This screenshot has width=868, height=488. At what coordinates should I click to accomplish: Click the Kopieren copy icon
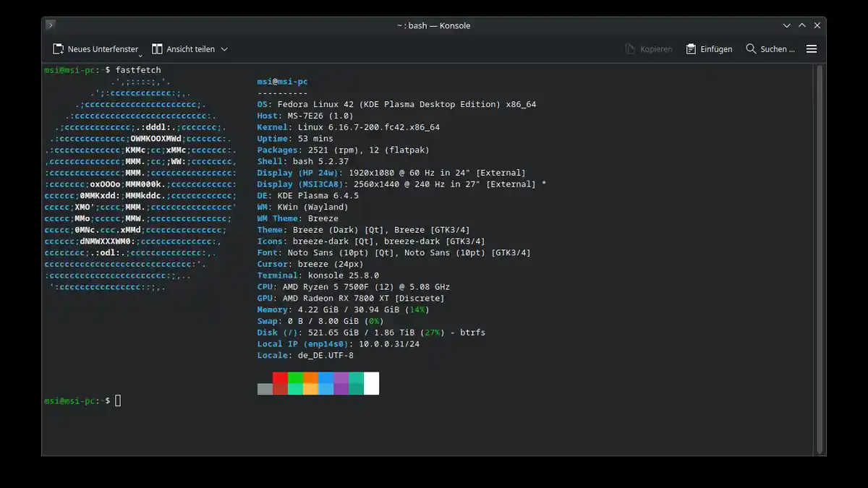click(x=630, y=49)
